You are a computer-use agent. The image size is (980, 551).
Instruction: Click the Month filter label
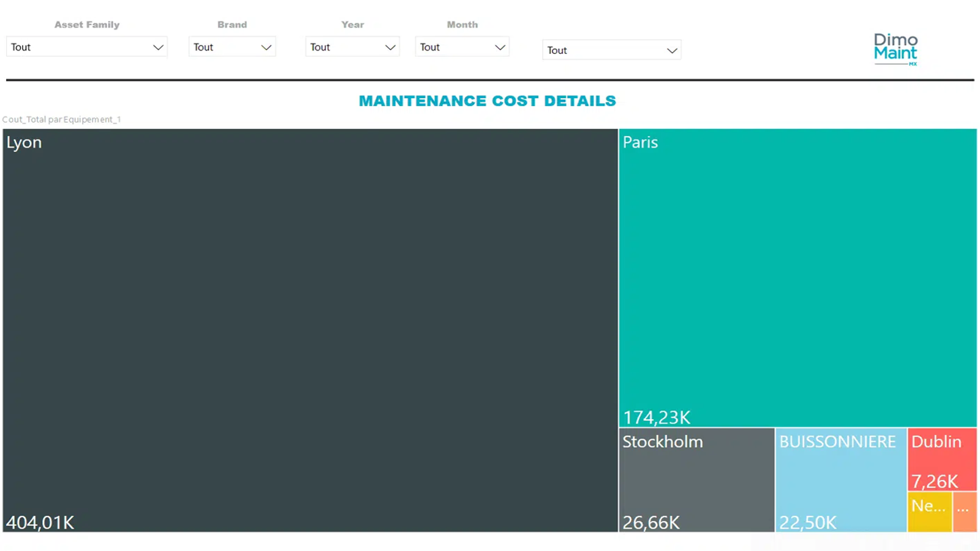[462, 24]
